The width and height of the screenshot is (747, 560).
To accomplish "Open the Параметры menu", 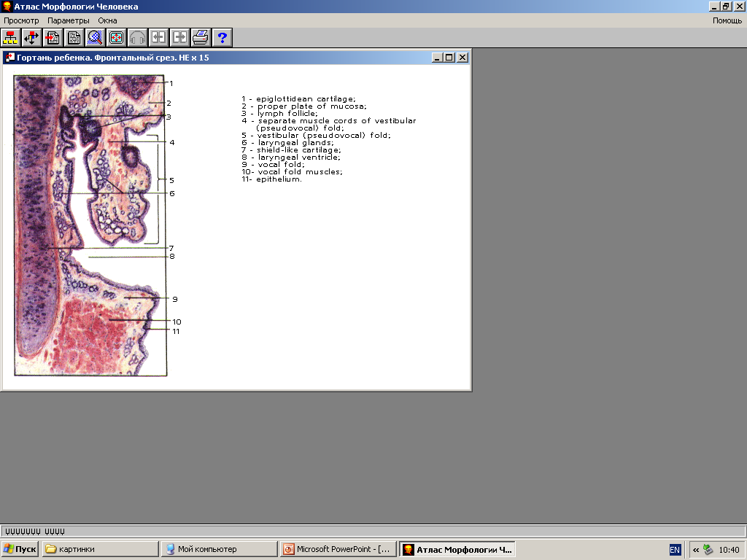I will point(69,20).
